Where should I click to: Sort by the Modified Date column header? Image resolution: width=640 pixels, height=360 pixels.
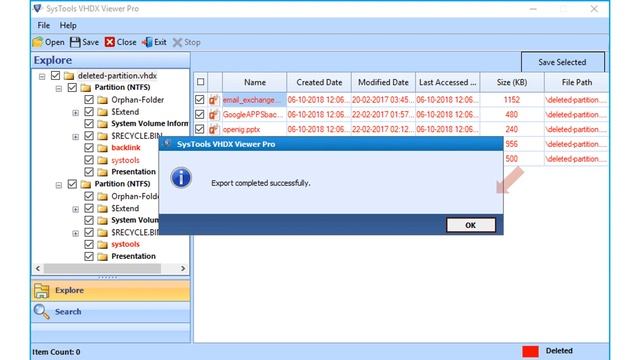click(x=383, y=82)
